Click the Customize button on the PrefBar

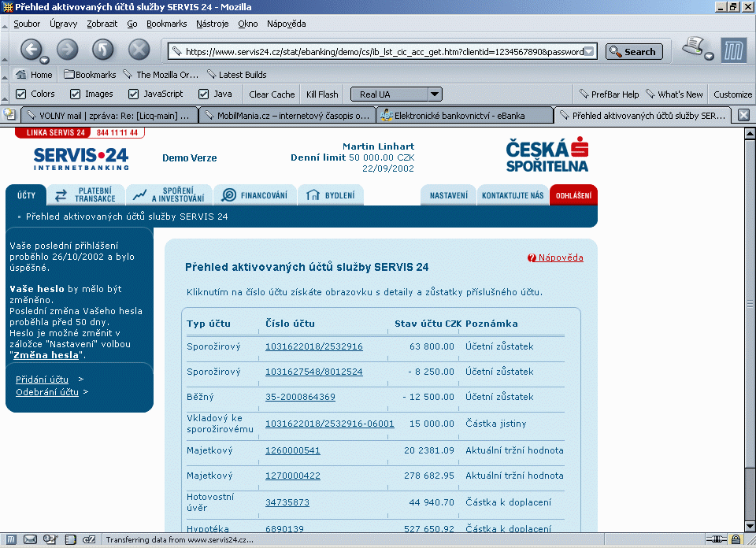(x=733, y=94)
